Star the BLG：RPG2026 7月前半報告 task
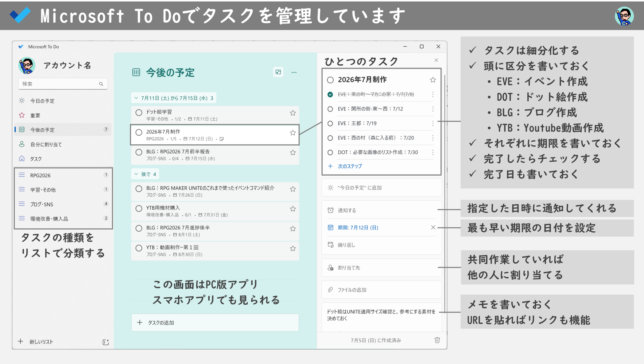 coord(293,153)
